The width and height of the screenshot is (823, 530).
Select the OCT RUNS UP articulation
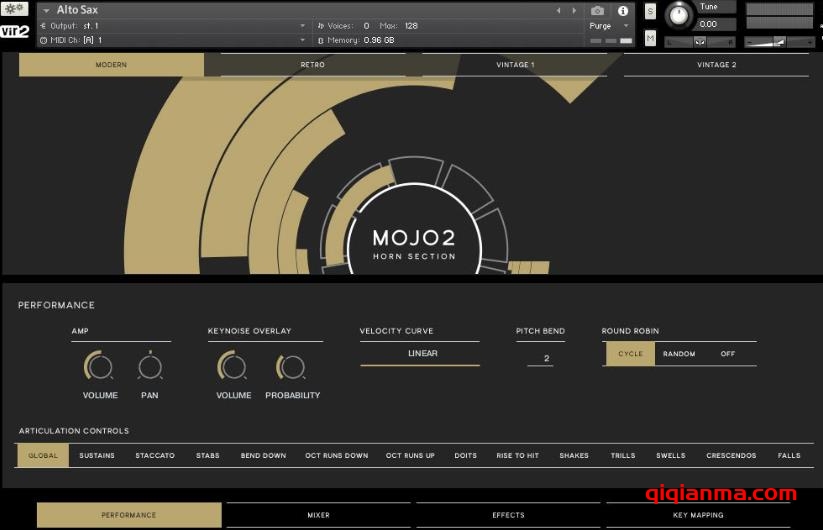[x=410, y=455]
